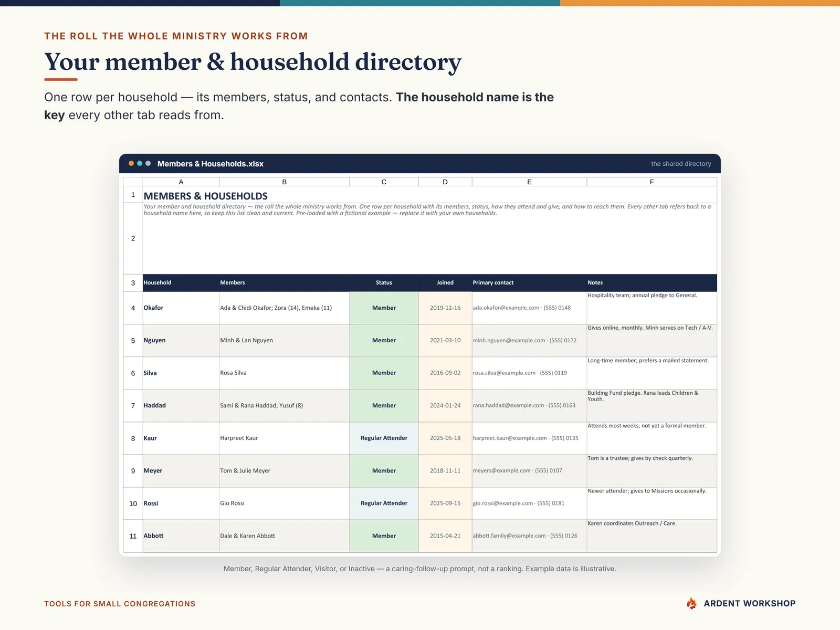Select column C header
This screenshot has height=630, width=840.
click(384, 182)
